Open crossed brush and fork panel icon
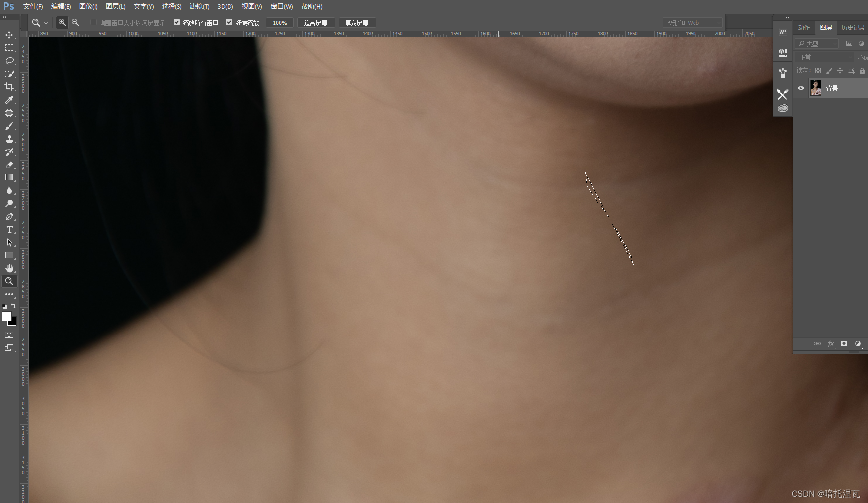 pyautogui.click(x=783, y=94)
